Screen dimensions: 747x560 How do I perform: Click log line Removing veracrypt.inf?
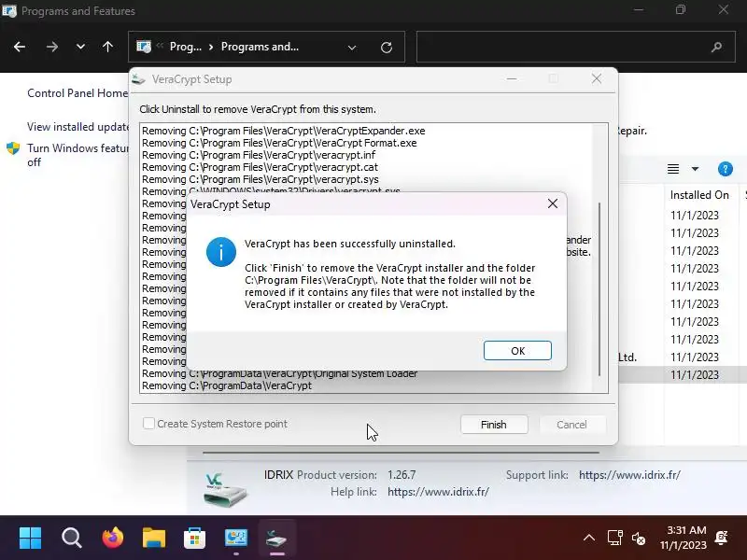259,155
